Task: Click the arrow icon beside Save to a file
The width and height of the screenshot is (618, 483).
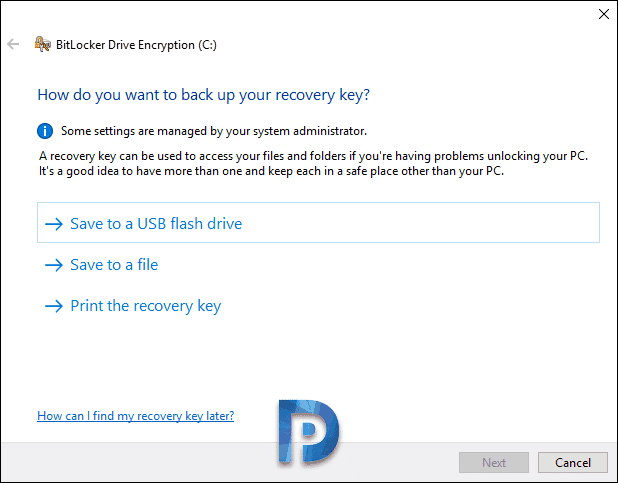Action: pyautogui.click(x=54, y=265)
